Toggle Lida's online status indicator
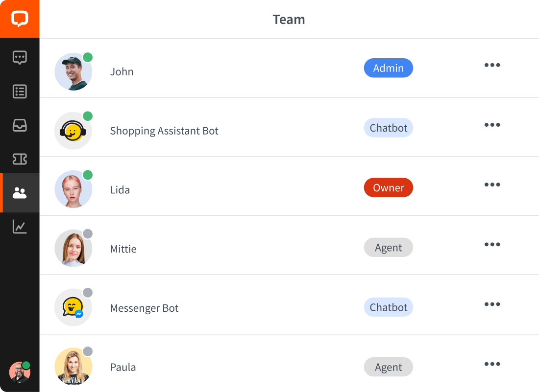 [x=89, y=175]
